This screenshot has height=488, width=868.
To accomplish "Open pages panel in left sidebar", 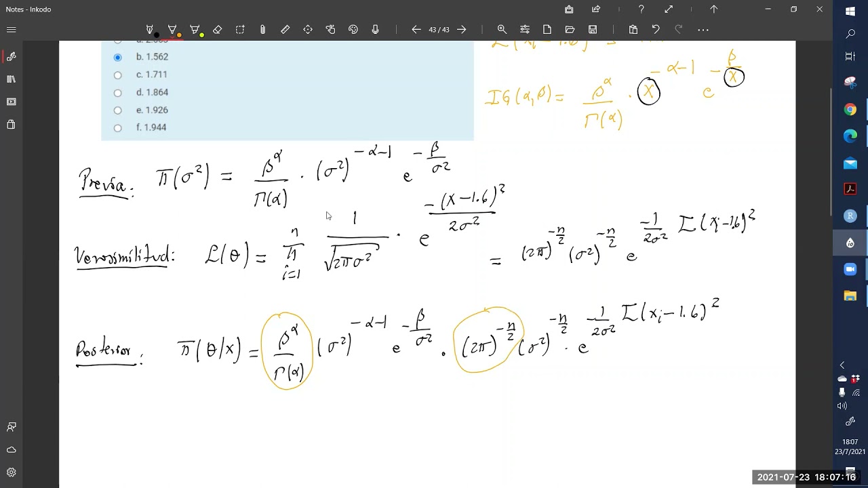I will [x=11, y=102].
